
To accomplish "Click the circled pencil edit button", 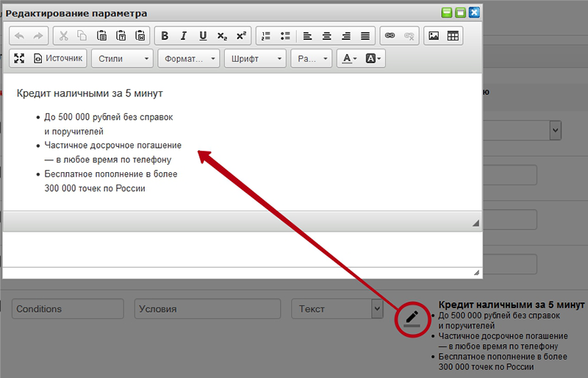I will tap(412, 318).
